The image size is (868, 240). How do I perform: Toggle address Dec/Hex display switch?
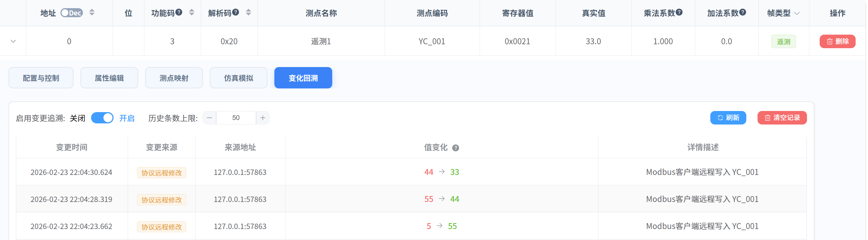click(x=71, y=13)
